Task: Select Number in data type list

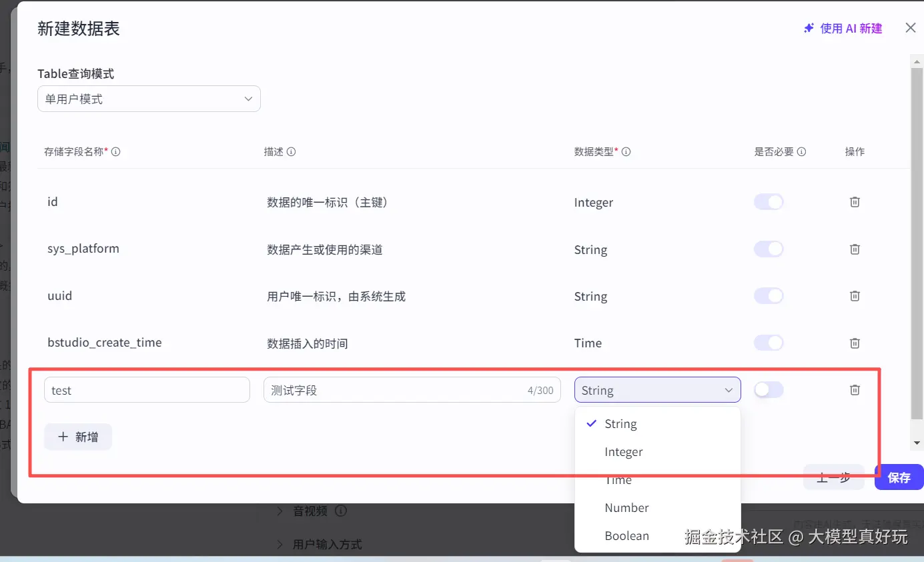Action: click(657, 508)
